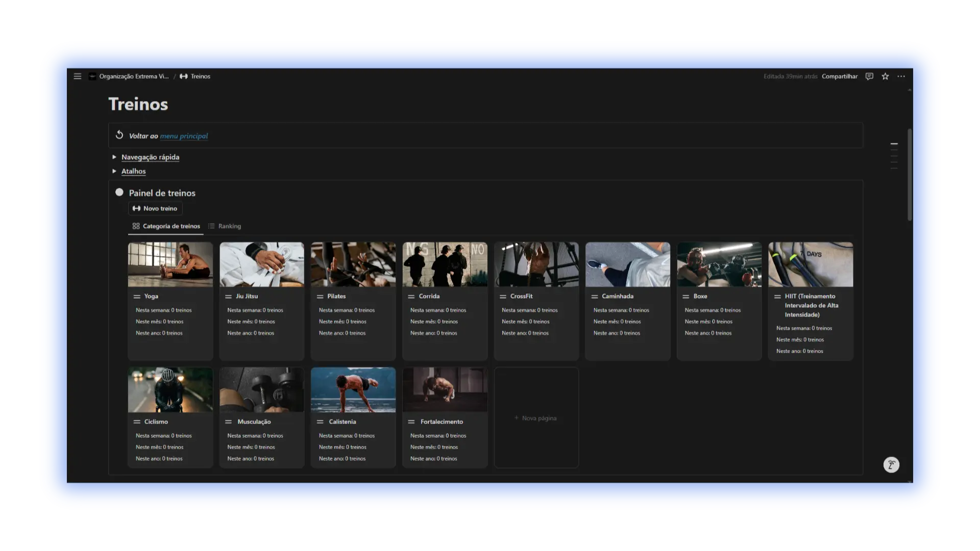Click the return arrow icon beside Voltar ao
This screenshot has width=980, height=551.
tap(119, 135)
